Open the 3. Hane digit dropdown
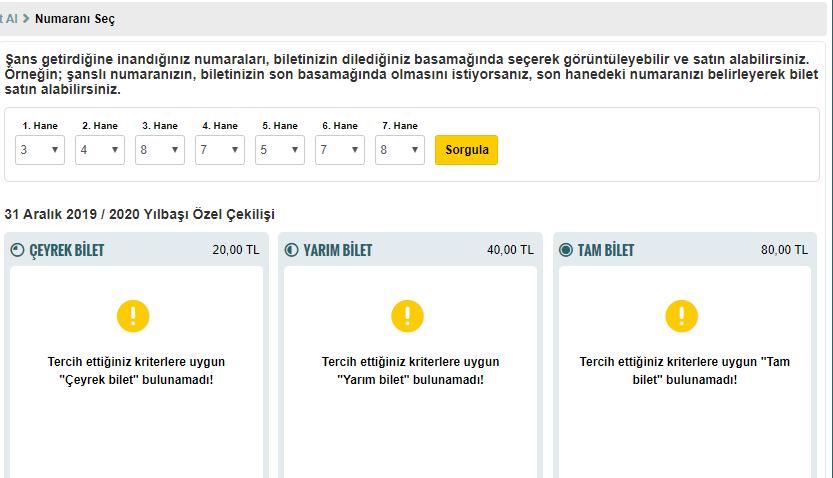 click(x=160, y=150)
